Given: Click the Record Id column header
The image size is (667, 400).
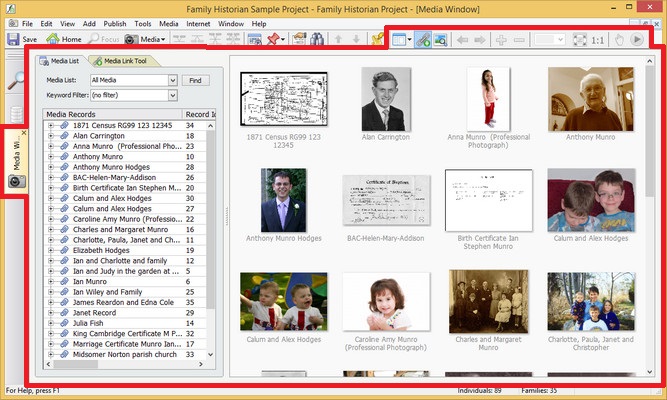Looking at the screenshot, I should point(200,114).
